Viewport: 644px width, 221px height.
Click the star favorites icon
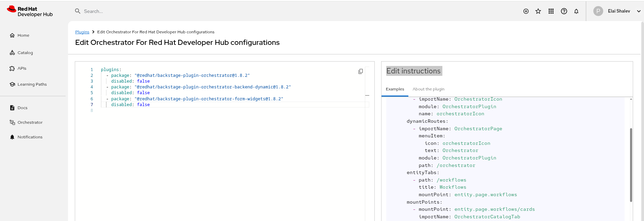(538, 11)
